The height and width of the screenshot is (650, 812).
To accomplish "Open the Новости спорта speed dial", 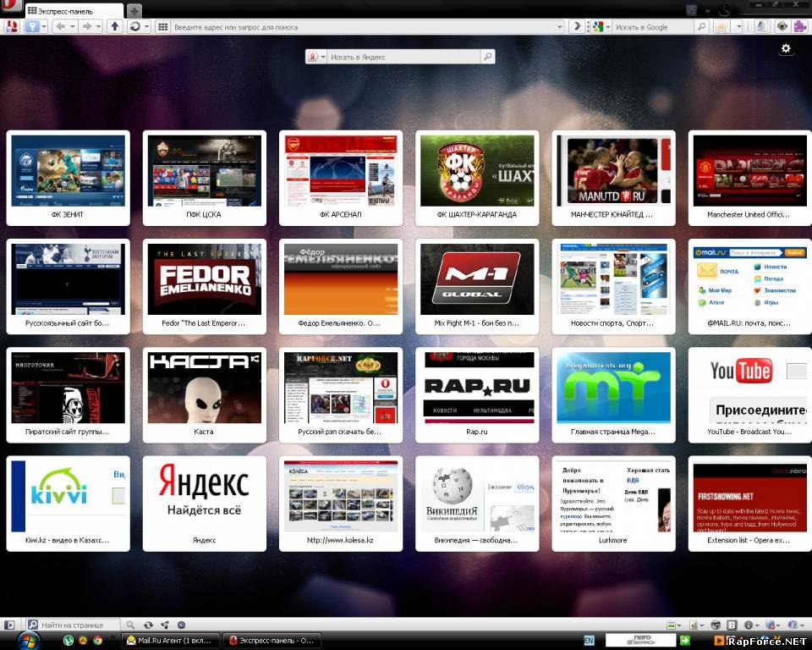I will coord(613,286).
